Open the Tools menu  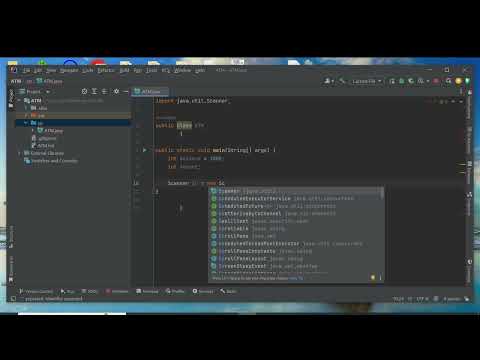pyautogui.click(x=151, y=70)
